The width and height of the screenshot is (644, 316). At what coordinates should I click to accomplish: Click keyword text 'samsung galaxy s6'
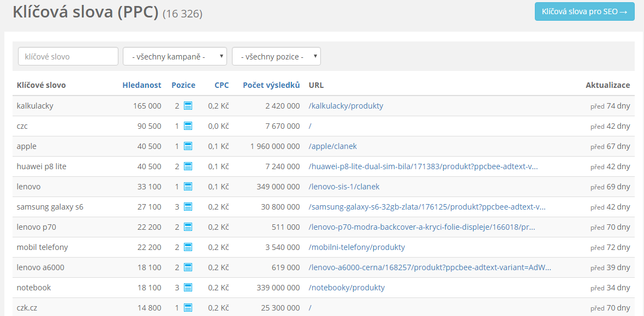[50, 207]
